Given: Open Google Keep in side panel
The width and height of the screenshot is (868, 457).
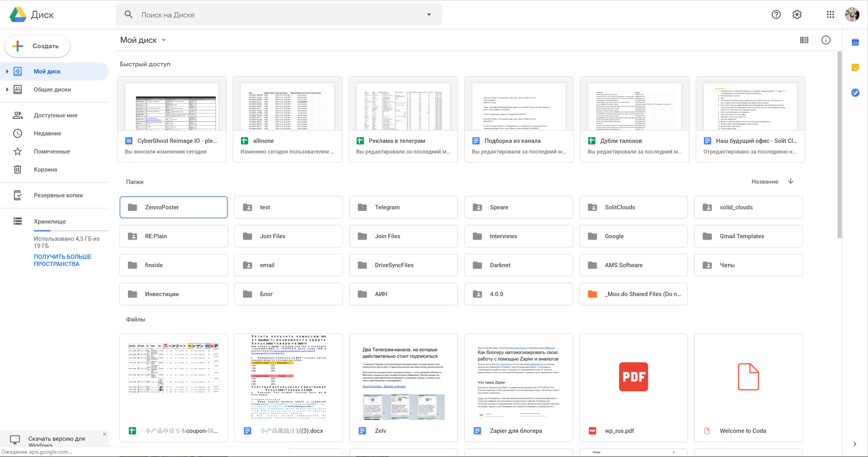Looking at the screenshot, I should point(855,67).
